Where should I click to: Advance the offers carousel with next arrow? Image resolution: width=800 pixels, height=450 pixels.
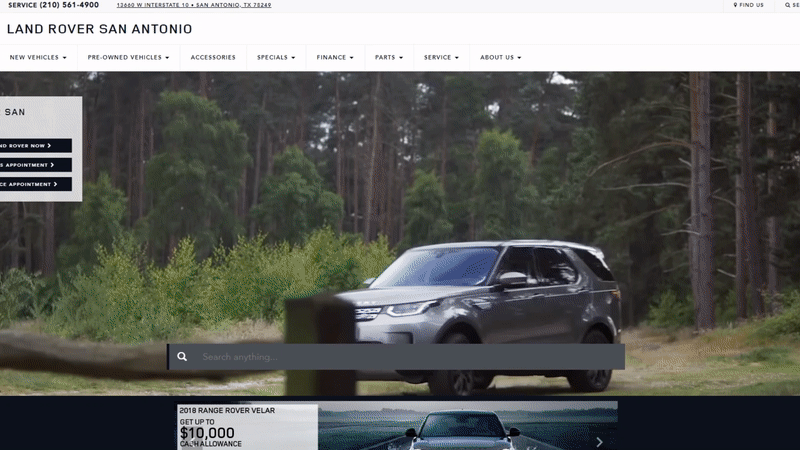click(599, 442)
